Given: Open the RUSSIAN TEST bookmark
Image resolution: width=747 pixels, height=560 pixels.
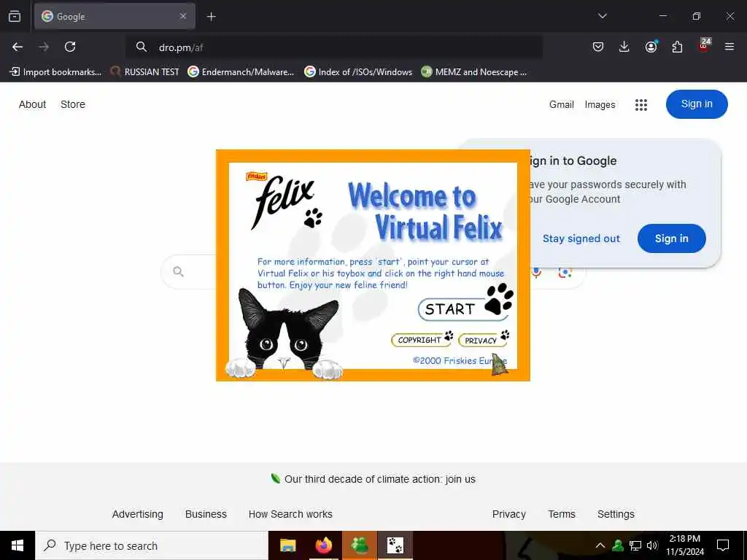Looking at the screenshot, I should 145,72.
